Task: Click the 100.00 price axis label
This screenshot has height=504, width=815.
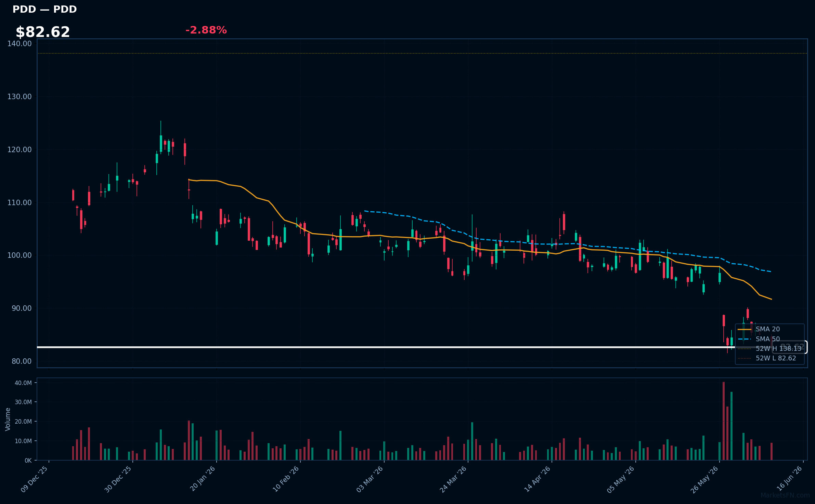Action: [20, 255]
